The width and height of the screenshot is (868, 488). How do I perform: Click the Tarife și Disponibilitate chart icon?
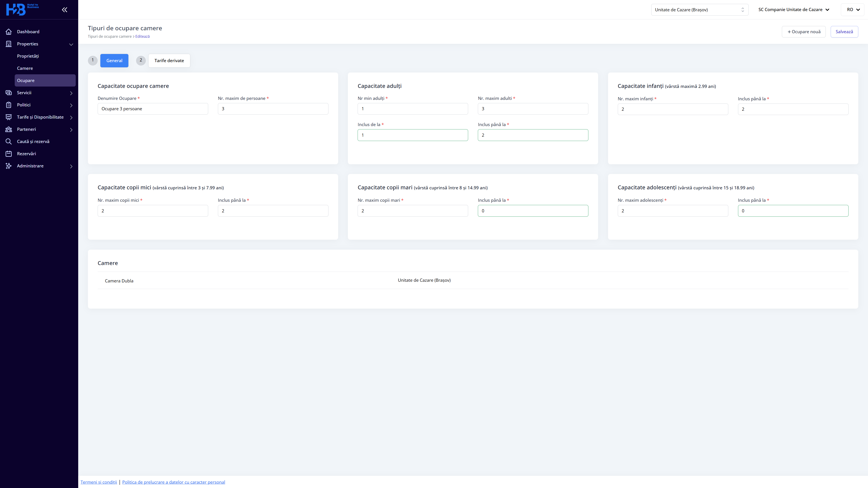coord(9,117)
